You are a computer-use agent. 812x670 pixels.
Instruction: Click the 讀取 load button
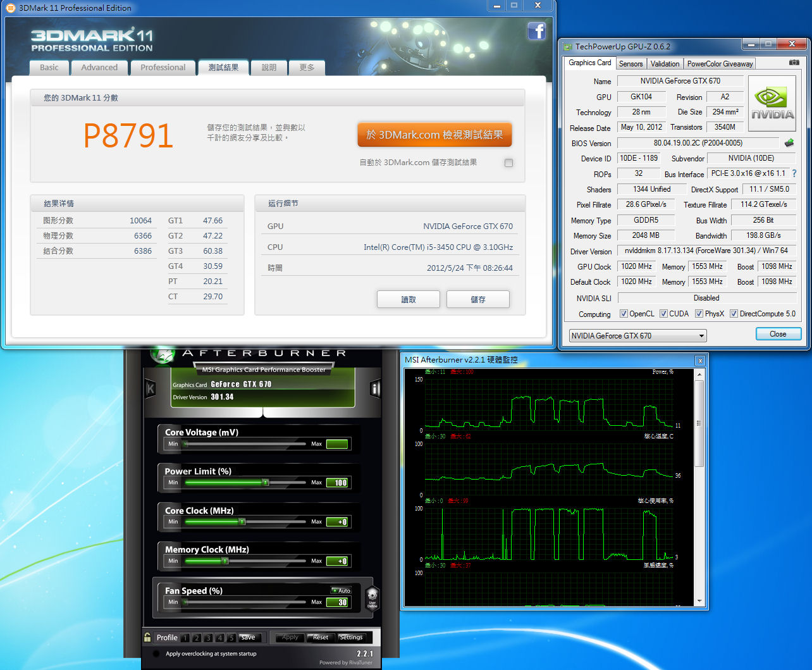409,299
